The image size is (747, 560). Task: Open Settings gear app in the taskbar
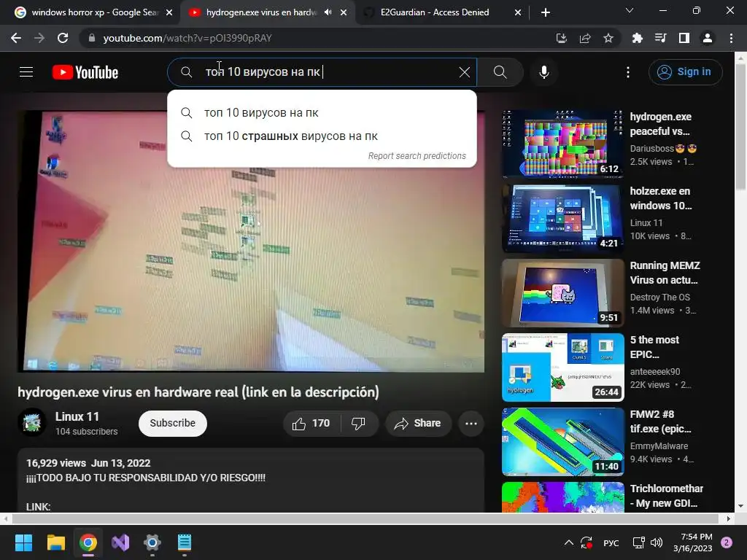click(152, 542)
